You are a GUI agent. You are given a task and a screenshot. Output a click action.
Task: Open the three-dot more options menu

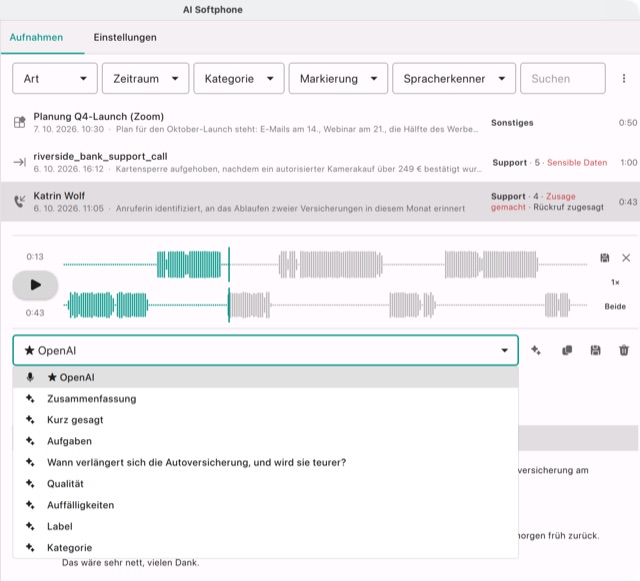click(x=624, y=78)
